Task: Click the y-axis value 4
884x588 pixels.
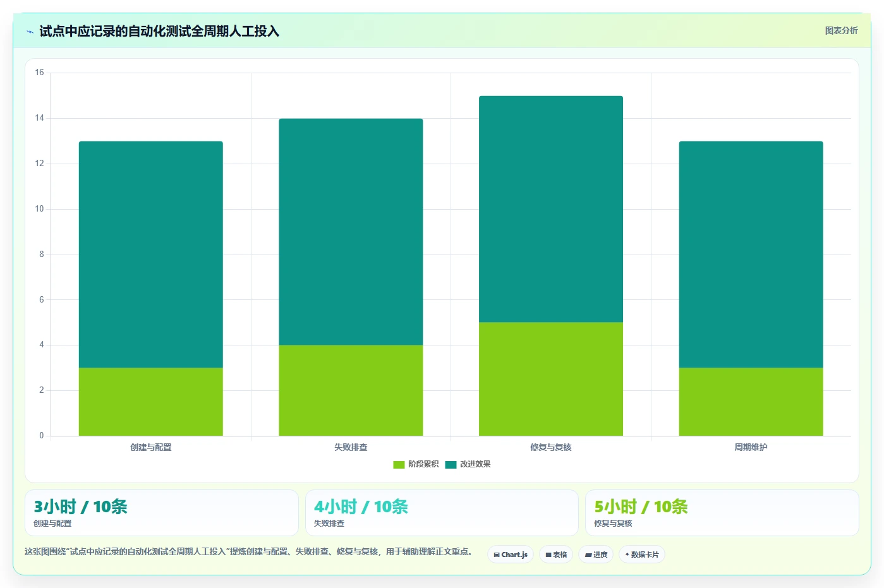Action: pyautogui.click(x=42, y=345)
